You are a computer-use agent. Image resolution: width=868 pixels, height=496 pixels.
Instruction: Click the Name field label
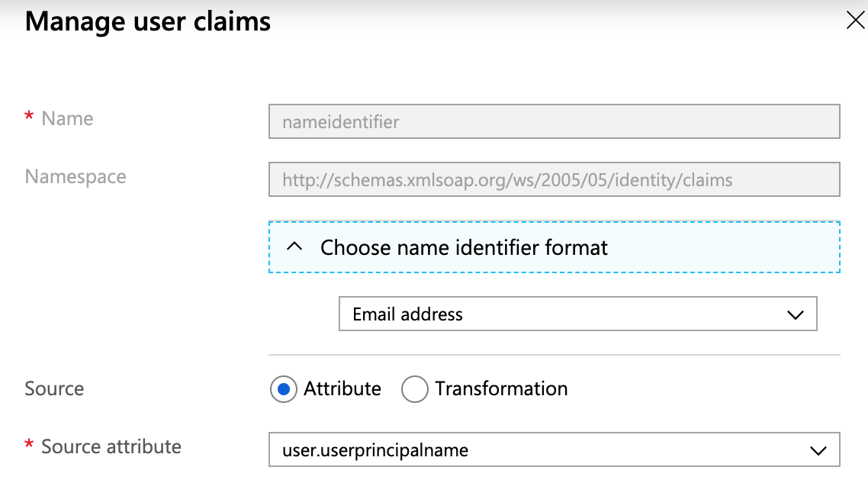click(68, 118)
